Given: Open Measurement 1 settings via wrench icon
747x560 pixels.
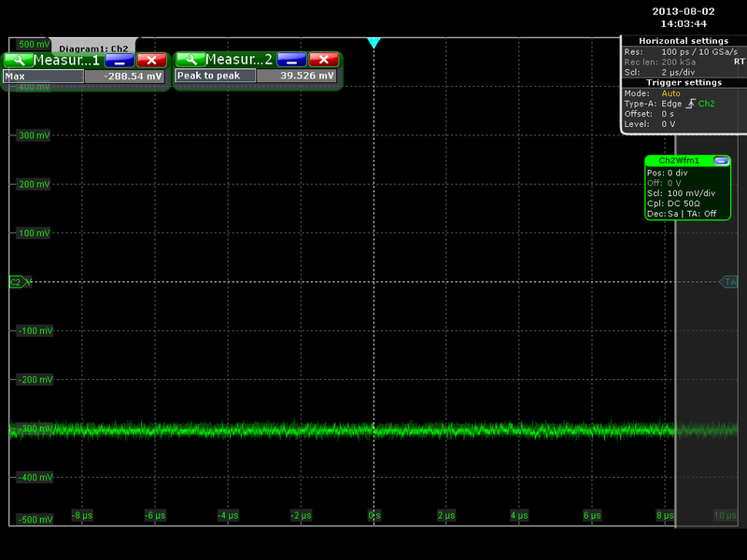Looking at the screenshot, I should point(18,60).
